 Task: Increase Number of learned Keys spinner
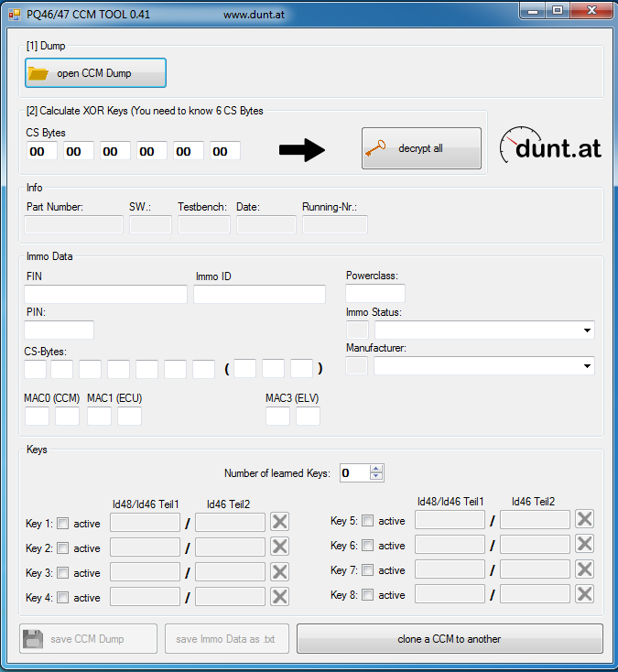point(376,469)
